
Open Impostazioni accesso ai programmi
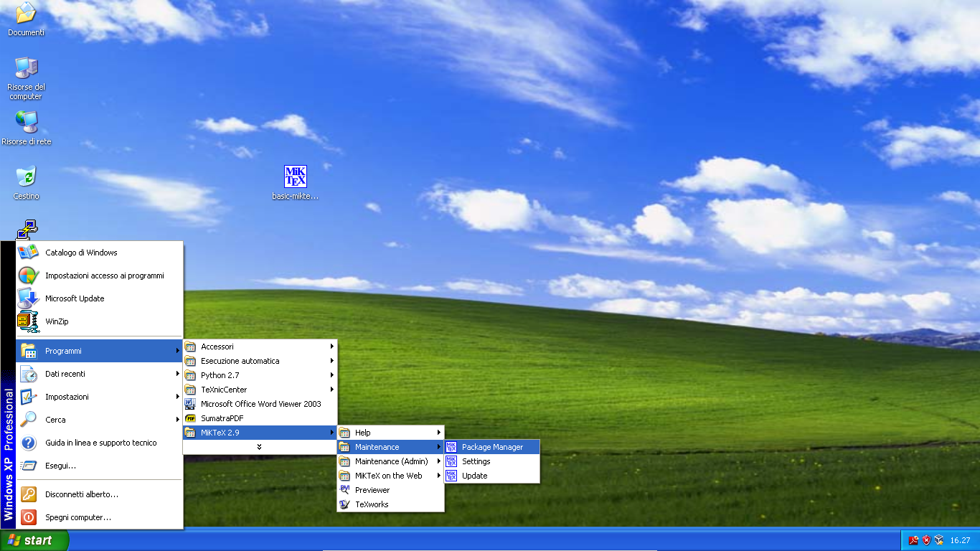[100, 275]
